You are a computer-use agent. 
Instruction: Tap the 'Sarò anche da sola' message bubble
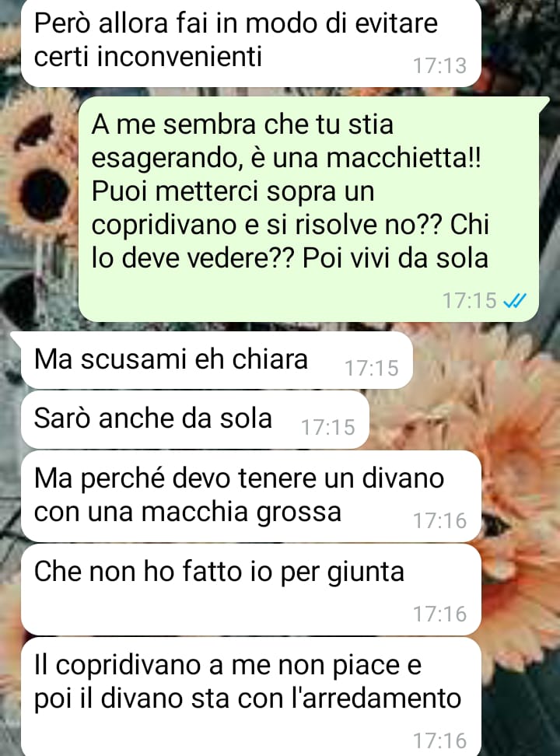point(195,419)
